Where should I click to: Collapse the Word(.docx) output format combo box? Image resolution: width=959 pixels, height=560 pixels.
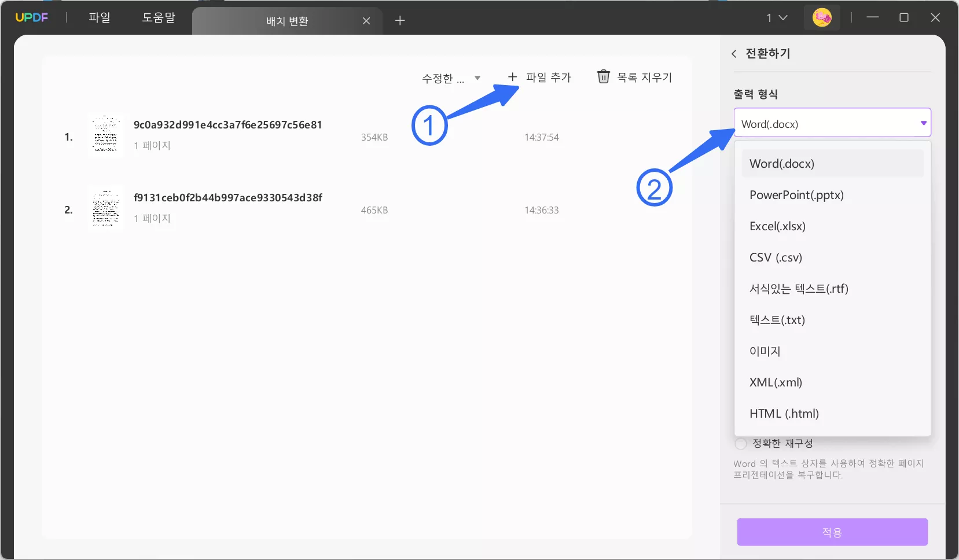pyautogui.click(x=832, y=123)
